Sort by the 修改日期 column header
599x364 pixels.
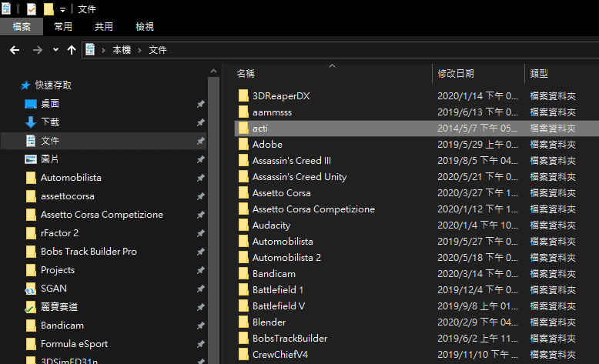tap(456, 74)
